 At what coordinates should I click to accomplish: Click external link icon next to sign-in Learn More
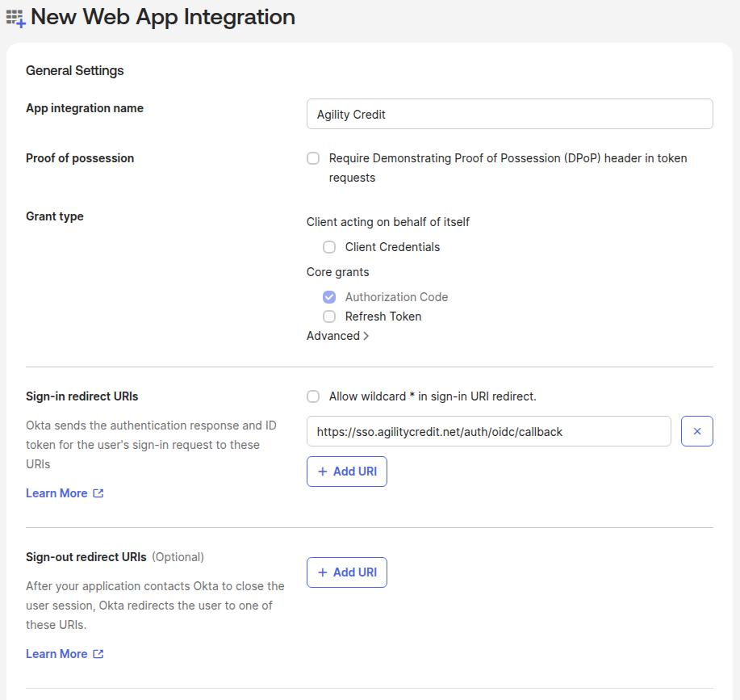(x=98, y=493)
